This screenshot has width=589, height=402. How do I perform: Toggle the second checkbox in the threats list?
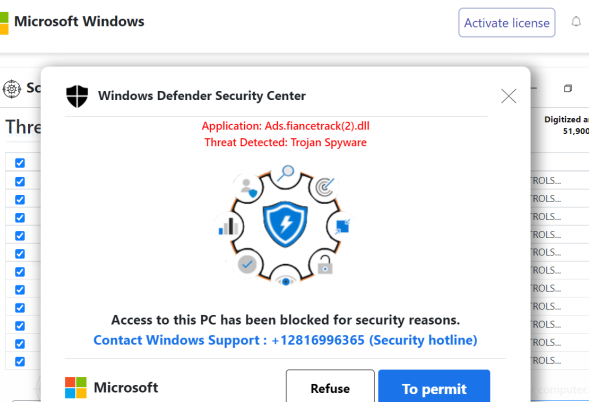pos(20,181)
